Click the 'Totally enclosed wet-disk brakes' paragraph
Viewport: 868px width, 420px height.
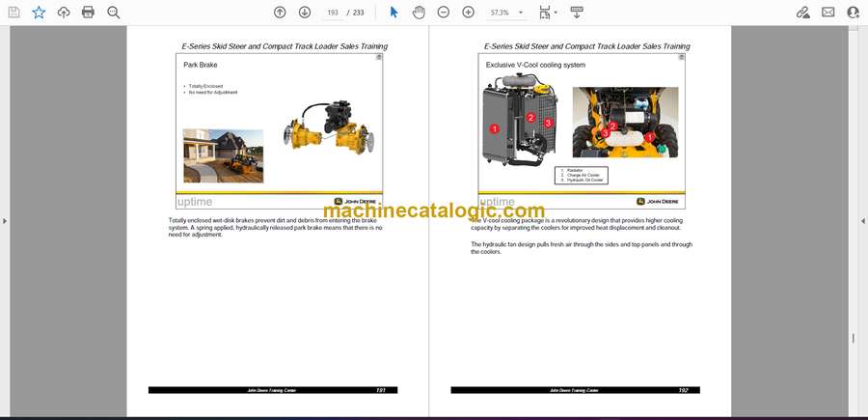[275, 227]
